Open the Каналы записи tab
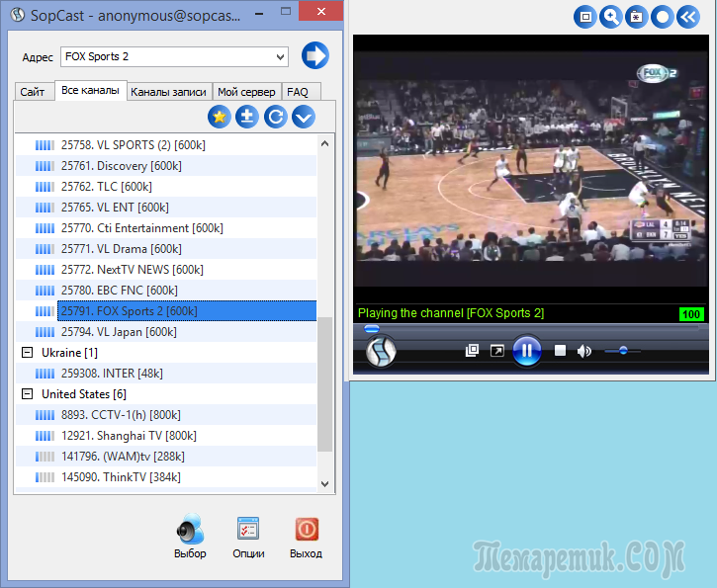The height and width of the screenshot is (588, 717). pos(169,92)
